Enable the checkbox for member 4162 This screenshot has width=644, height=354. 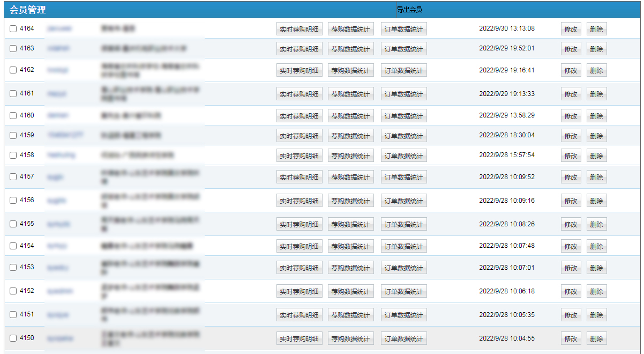[x=13, y=70]
